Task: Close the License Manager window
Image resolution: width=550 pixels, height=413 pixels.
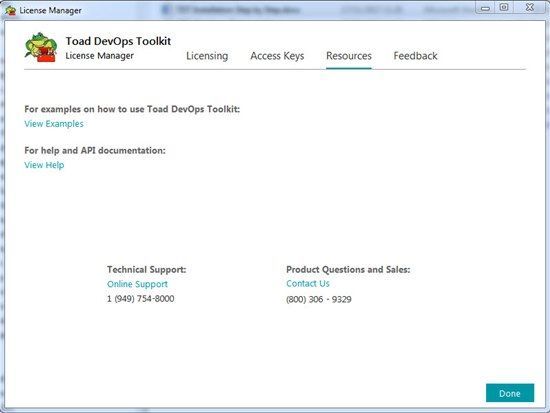Action: [x=530, y=7]
